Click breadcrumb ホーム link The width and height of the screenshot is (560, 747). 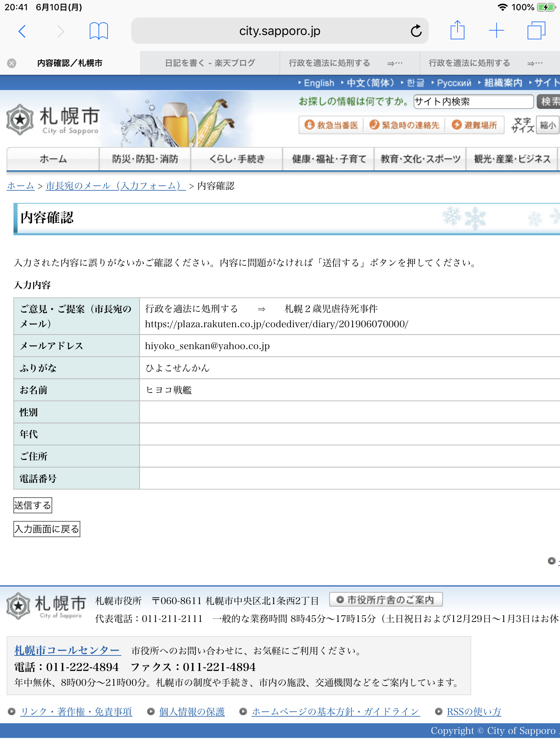[x=20, y=186]
